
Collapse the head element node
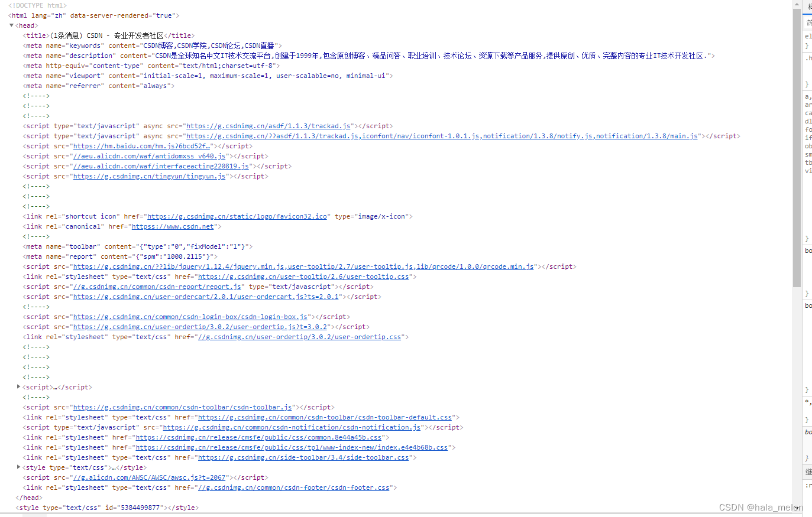tap(11, 25)
